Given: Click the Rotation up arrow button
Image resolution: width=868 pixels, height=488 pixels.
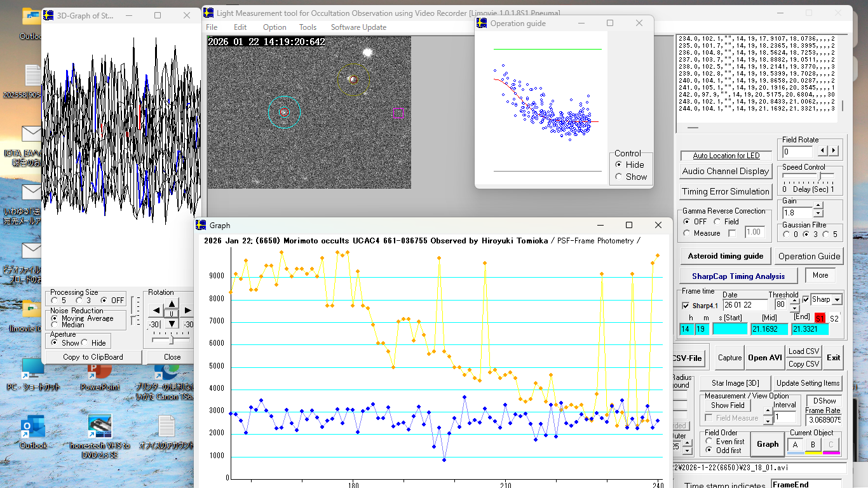Looking at the screenshot, I should [x=172, y=303].
